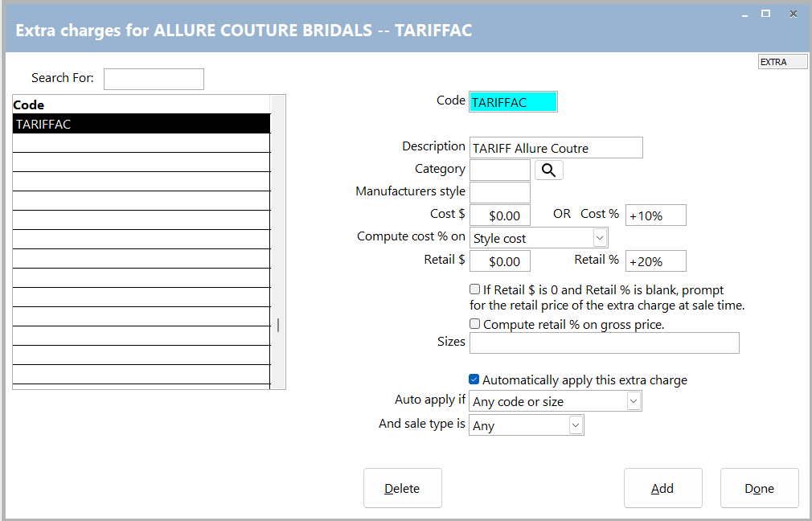
Task: Check Compute retail % on gross price
Action: pos(474,324)
